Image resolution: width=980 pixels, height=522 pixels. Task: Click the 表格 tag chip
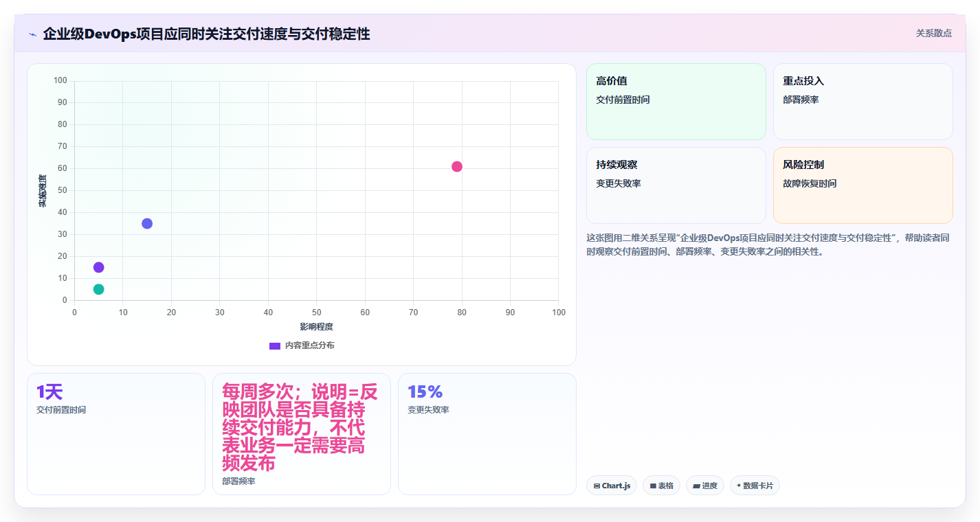(661, 486)
